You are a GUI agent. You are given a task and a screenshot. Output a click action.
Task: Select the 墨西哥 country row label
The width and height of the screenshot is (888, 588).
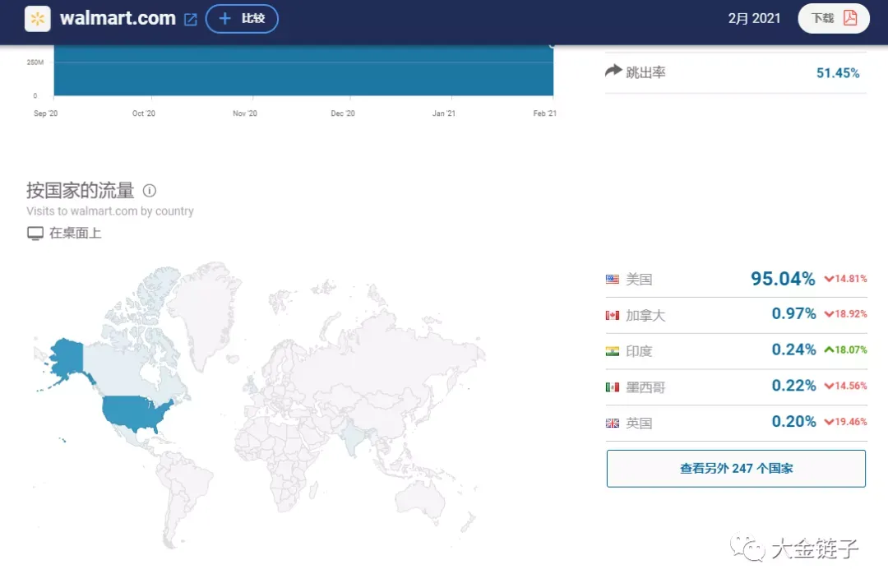(645, 387)
